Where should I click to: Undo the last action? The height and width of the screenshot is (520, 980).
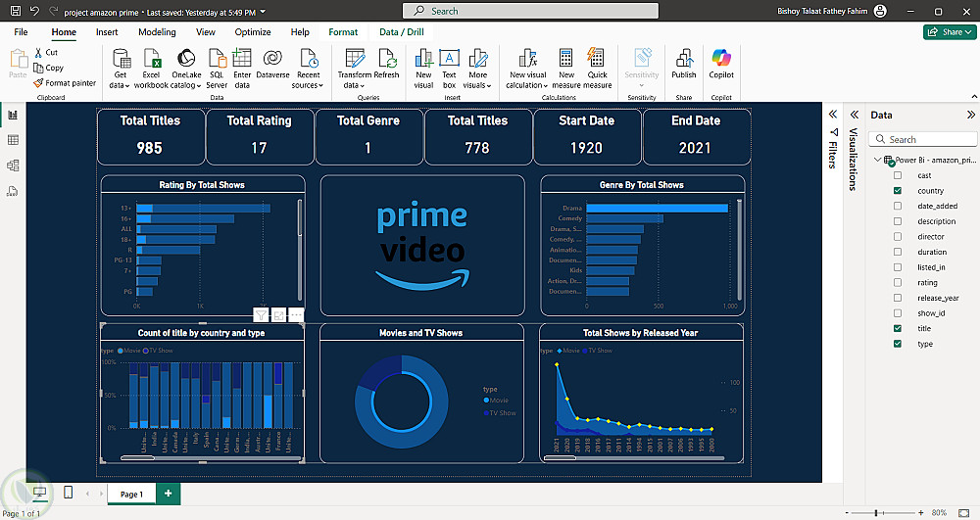point(34,11)
